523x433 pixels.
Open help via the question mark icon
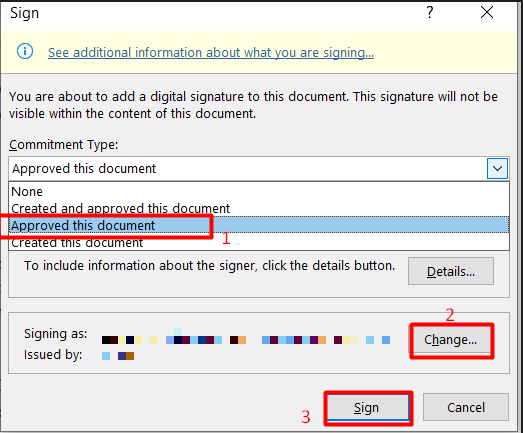tap(430, 13)
